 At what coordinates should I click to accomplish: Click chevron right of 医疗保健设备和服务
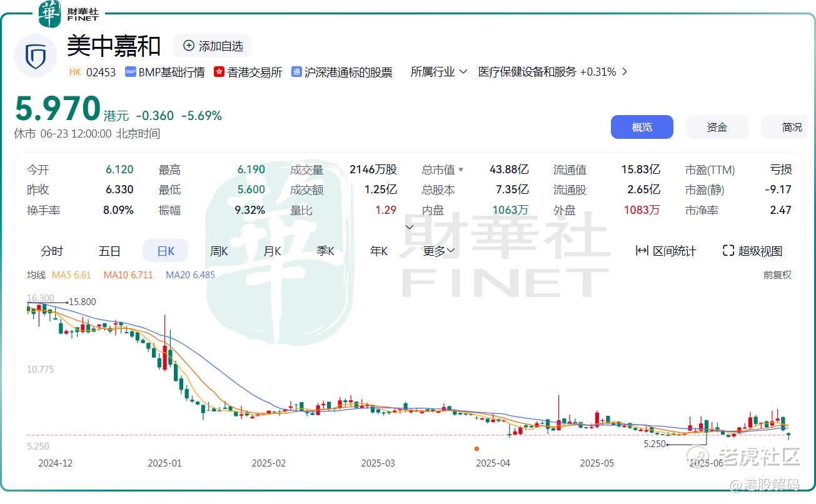623,72
